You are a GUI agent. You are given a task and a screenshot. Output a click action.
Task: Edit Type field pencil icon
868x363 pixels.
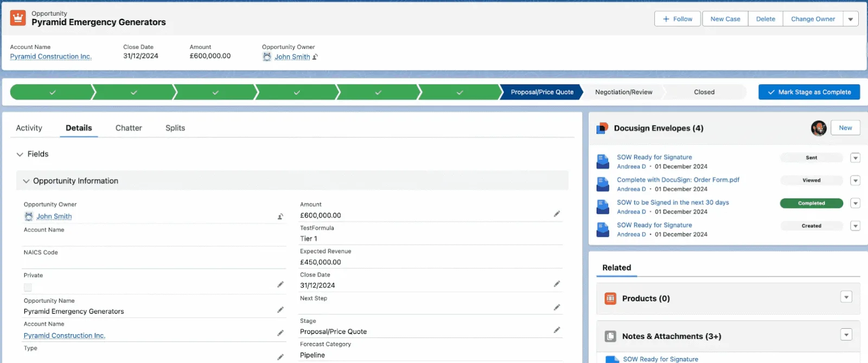[x=280, y=357]
